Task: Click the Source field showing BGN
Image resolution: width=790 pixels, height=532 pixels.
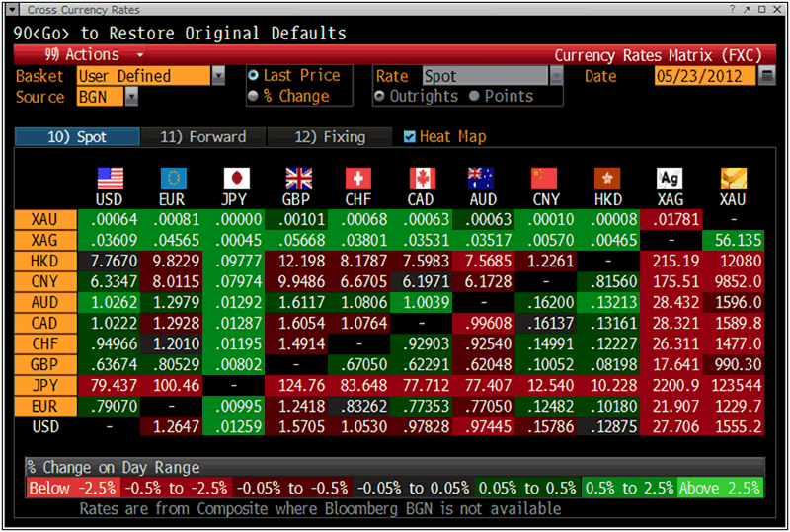Action: click(x=100, y=96)
